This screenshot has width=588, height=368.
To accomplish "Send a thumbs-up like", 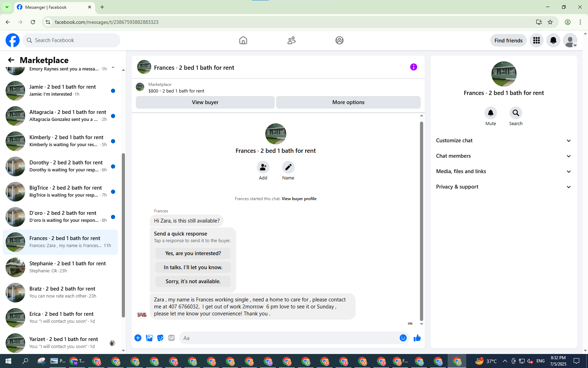I will pyautogui.click(x=417, y=338).
